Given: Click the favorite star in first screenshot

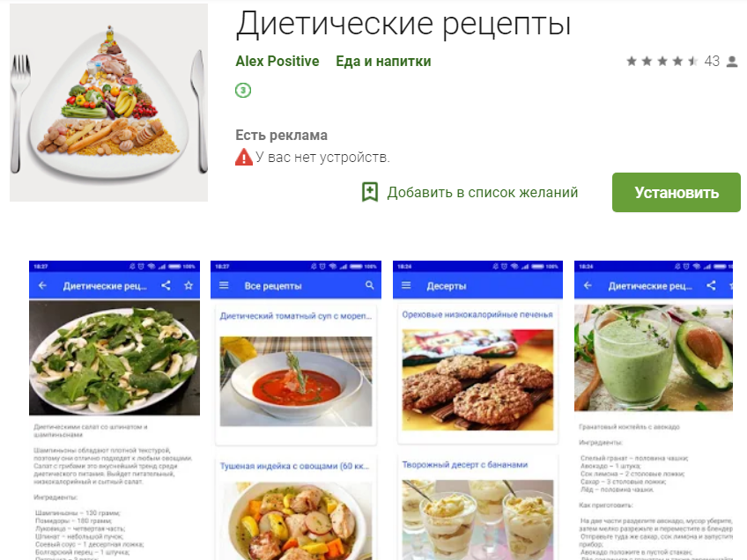Looking at the screenshot, I should point(189,285).
